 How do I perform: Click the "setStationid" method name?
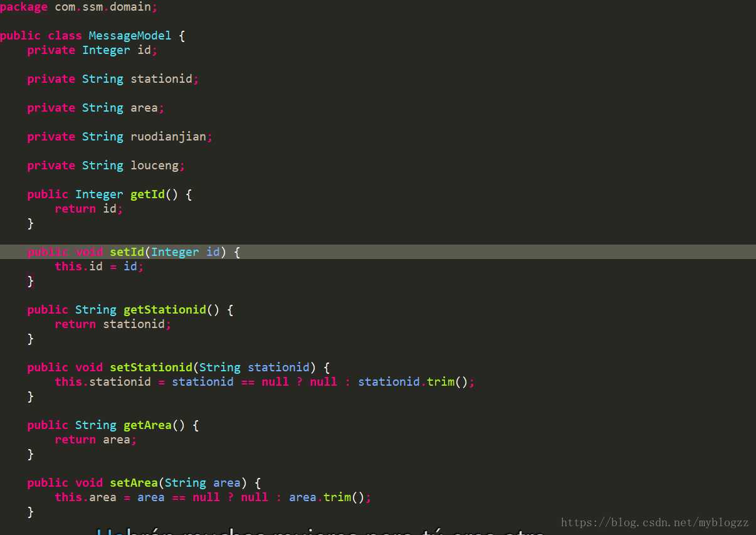[x=151, y=368]
